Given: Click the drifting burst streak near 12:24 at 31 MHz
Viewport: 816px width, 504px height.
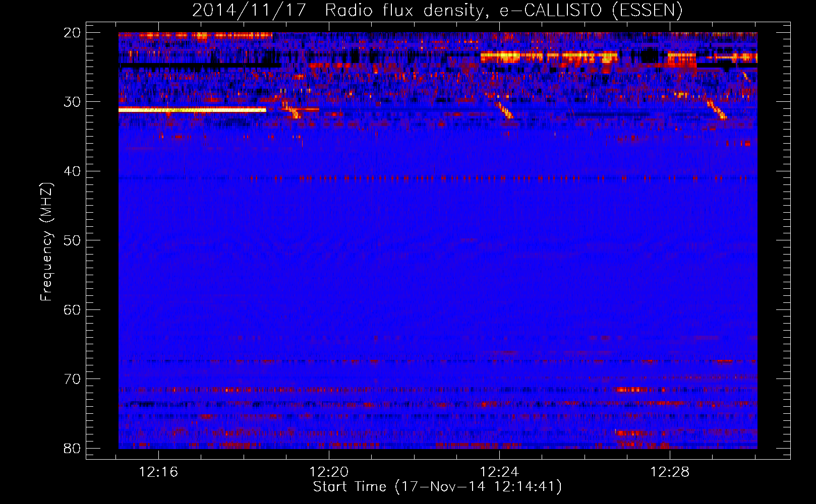Looking at the screenshot, I should (505, 110).
